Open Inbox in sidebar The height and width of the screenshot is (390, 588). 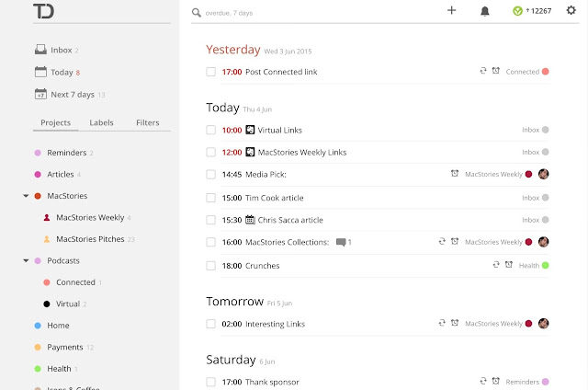coord(57,50)
